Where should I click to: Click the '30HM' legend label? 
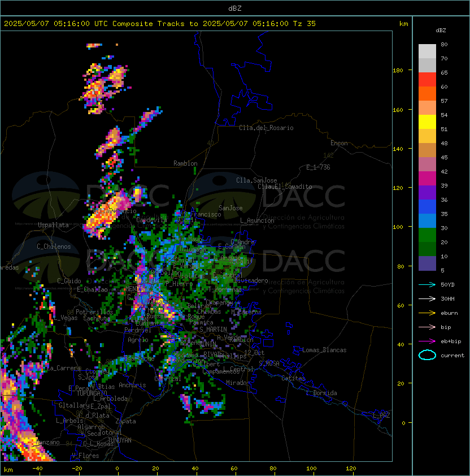click(447, 299)
